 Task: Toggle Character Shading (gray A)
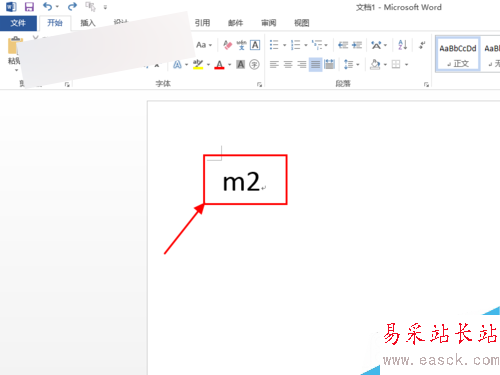(x=241, y=64)
